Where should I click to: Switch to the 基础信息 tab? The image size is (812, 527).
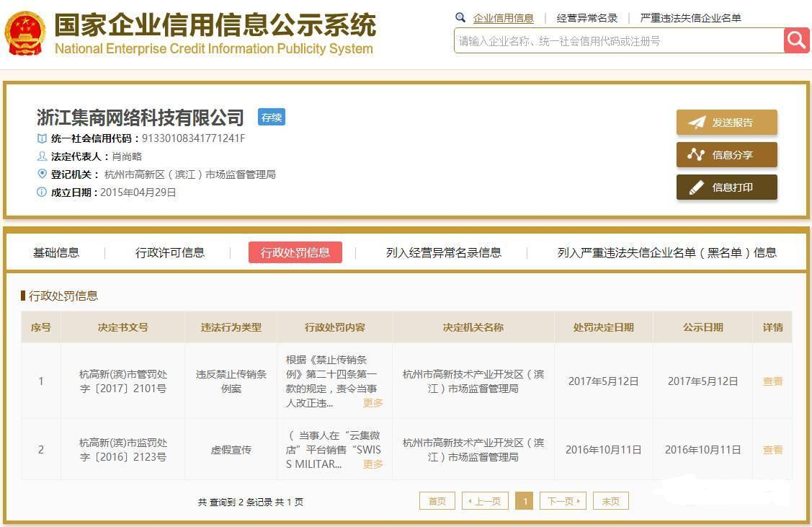(56, 252)
